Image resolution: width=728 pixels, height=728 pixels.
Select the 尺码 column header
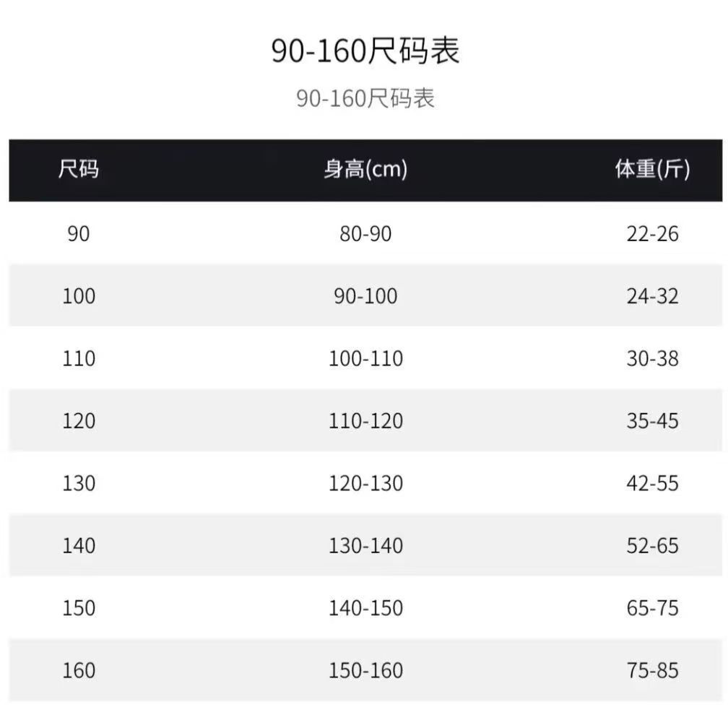(x=79, y=170)
